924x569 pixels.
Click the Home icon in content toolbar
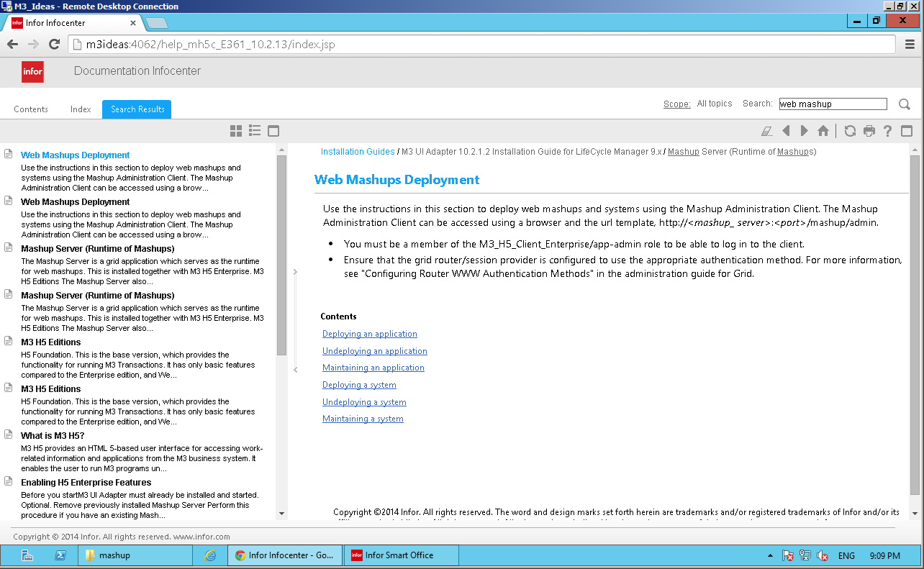[823, 131]
